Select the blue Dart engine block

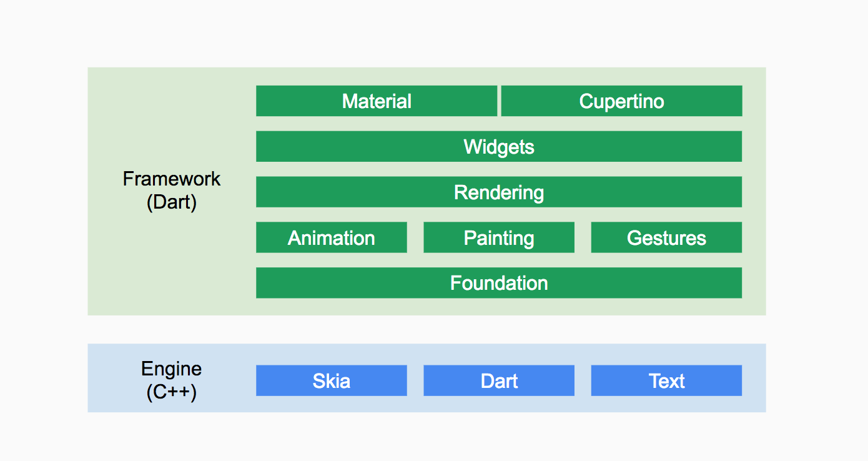pyautogui.click(x=499, y=380)
